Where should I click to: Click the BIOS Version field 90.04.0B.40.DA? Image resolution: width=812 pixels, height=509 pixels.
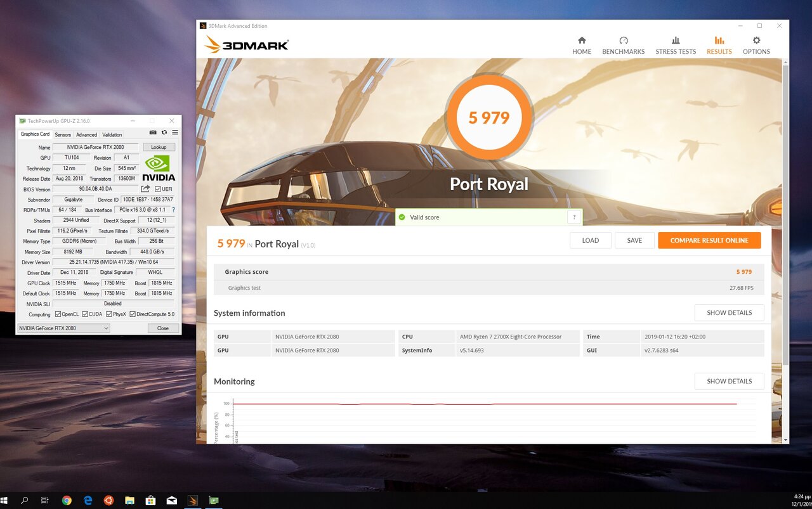tap(95, 189)
